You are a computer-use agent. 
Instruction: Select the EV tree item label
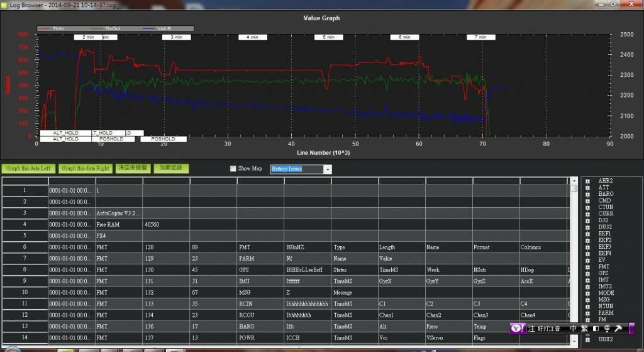tap(602, 260)
